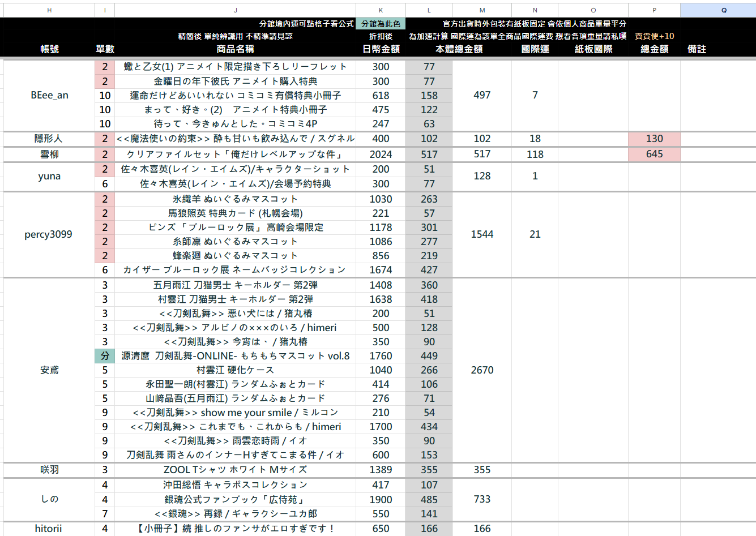This screenshot has width=756, height=536.
Task: Click body total 497
Action: click(x=482, y=95)
